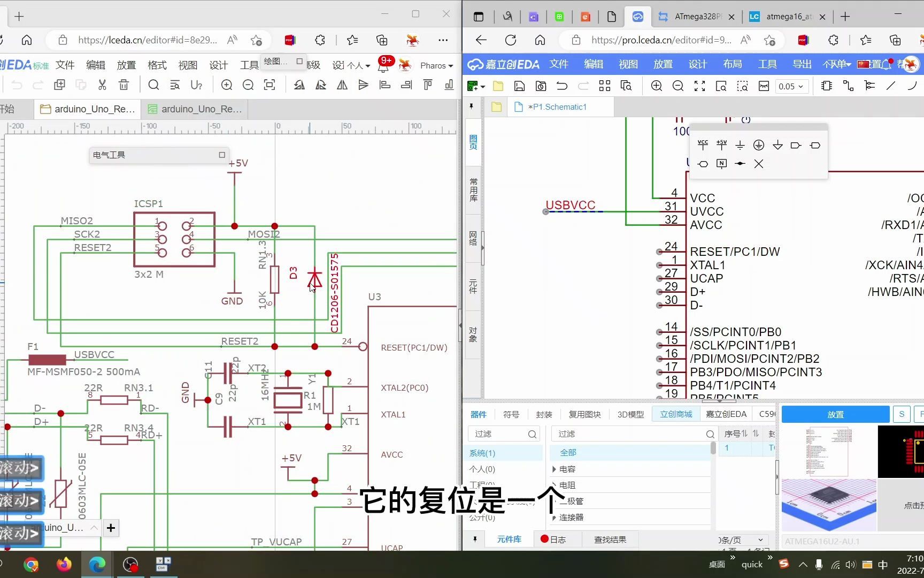Click flip horizontal icon in left editor toolbar
The height and width of the screenshot is (578, 924).
pos(342,85)
